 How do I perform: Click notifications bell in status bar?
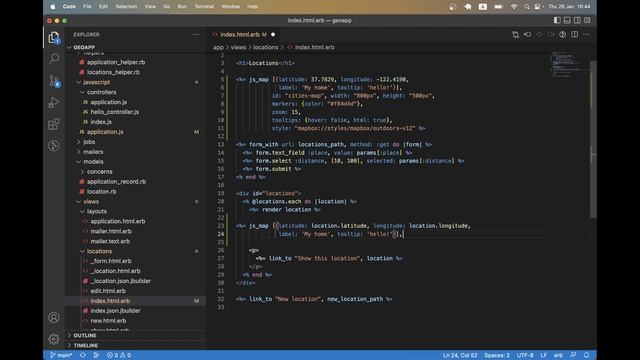point(587,356)
